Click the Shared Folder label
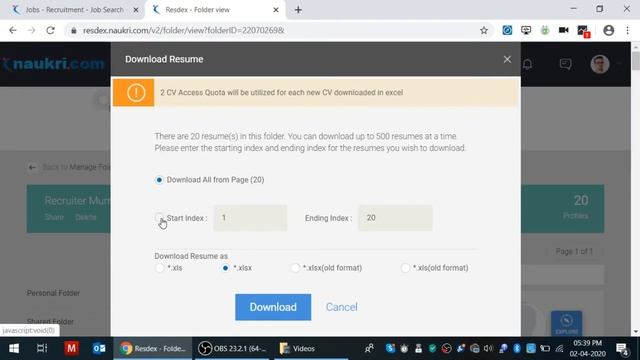The width and height of the screenshot is (640, 360). (x=50, y=322)
